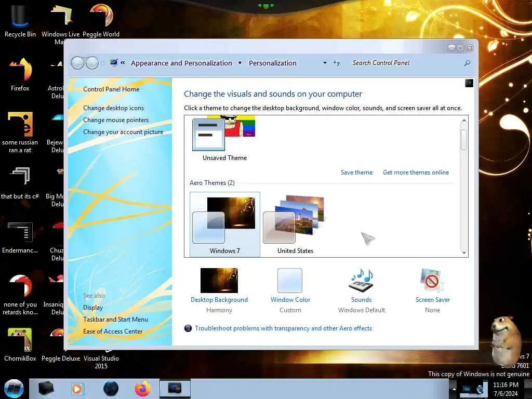The image size is (532, 399).
Task: Click Get more themes online
Action: 416,172
